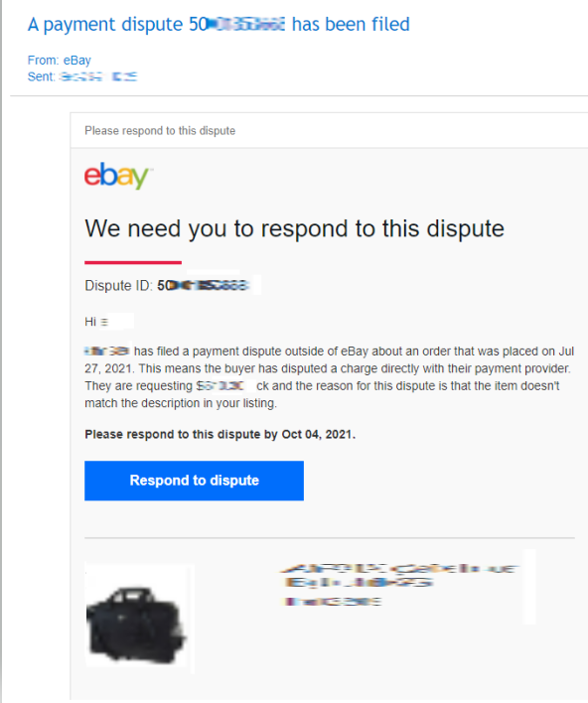Image resolution: width=588 pixels, height=703 pixels.
Task: Click the 'Dispute ID:' label
Action: (119, 286)
